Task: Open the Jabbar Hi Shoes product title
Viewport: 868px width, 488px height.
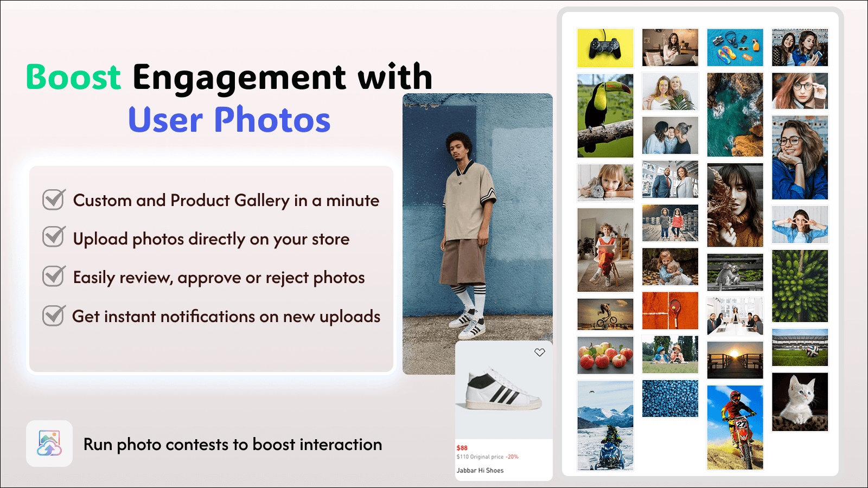Action: (480, 471)
